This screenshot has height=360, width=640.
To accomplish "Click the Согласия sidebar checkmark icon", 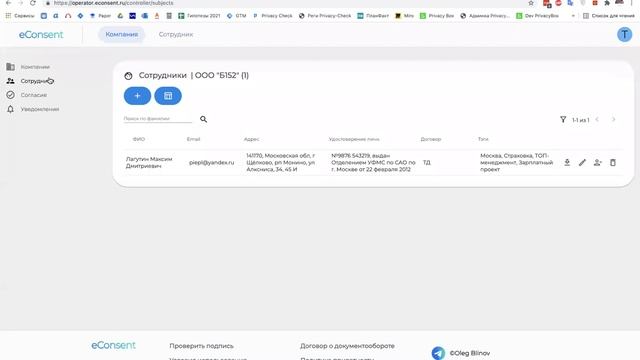I will pos(10,95).
